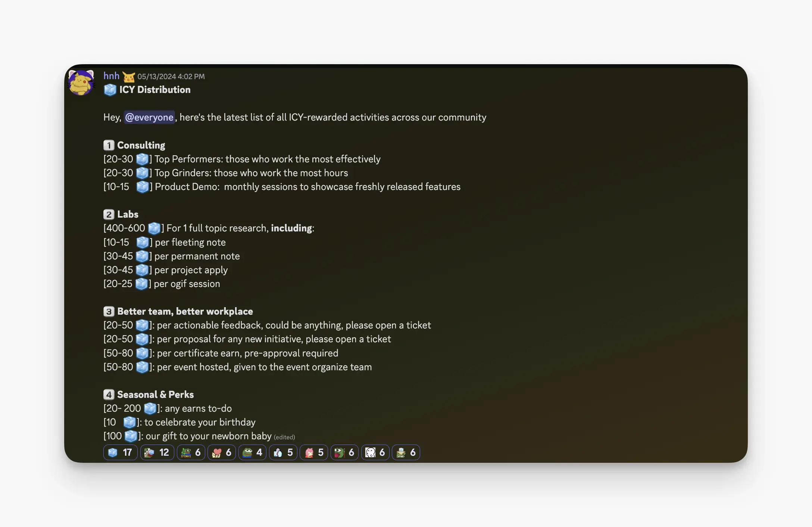
Task: Click the number 3 emoji before Better team
Action: 109,312
